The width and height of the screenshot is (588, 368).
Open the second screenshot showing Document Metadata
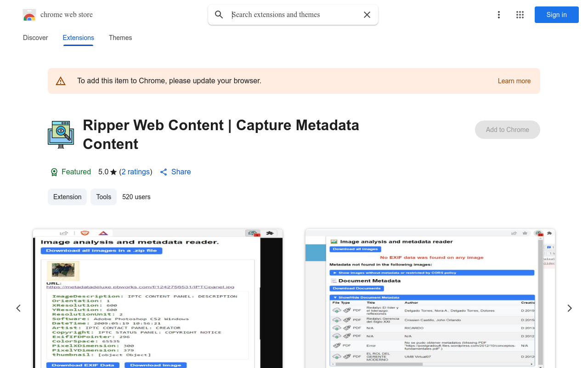[430, 299]
